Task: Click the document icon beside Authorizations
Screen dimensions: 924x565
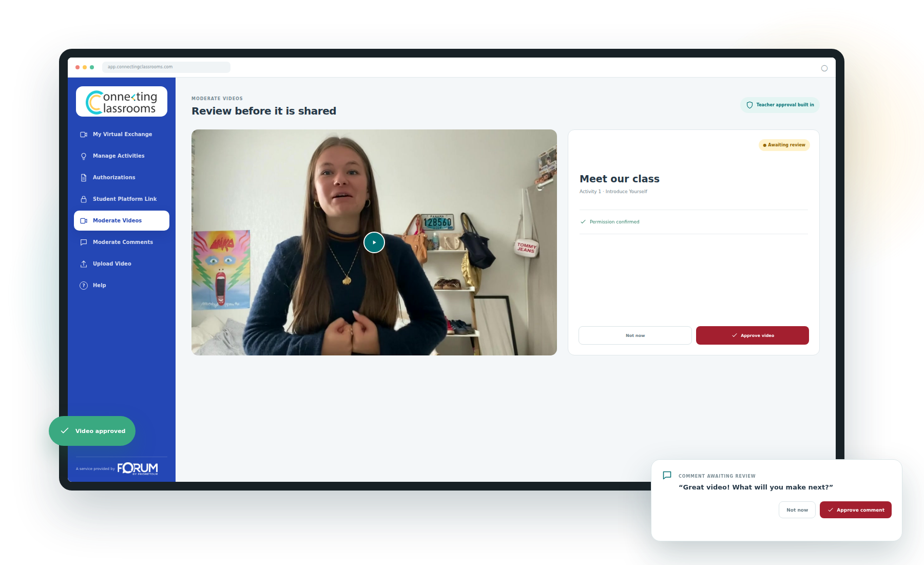Action: click(x=84, y=178)
